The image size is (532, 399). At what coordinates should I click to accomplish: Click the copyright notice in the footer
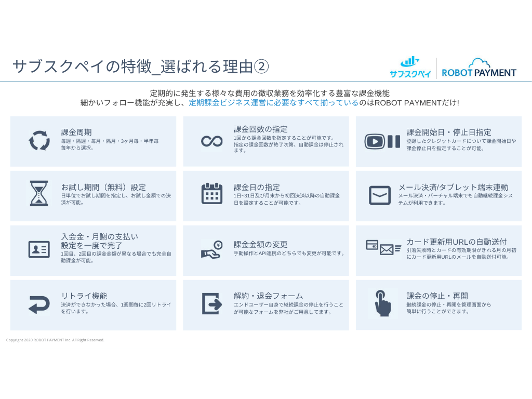55,340
